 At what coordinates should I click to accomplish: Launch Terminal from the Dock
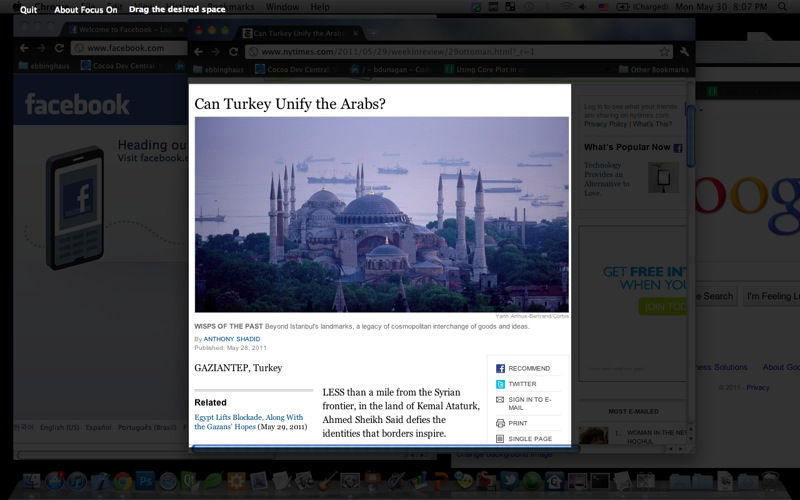(599, 481)
